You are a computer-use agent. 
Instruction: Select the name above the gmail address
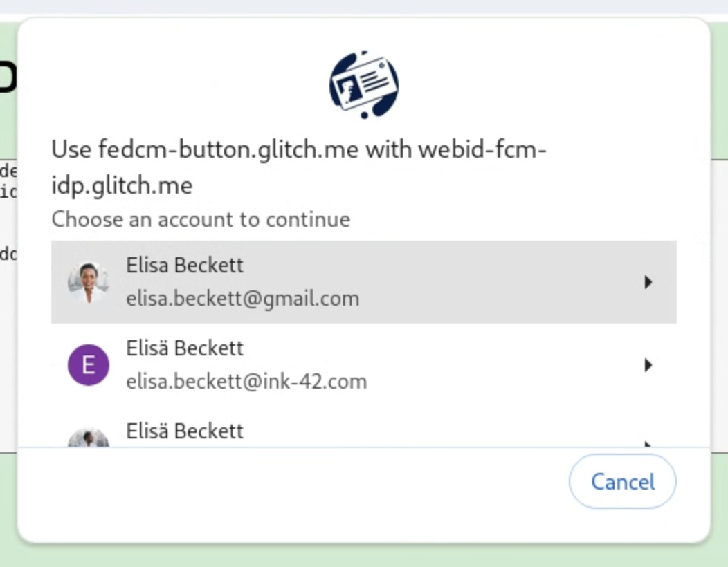point(185,265)
